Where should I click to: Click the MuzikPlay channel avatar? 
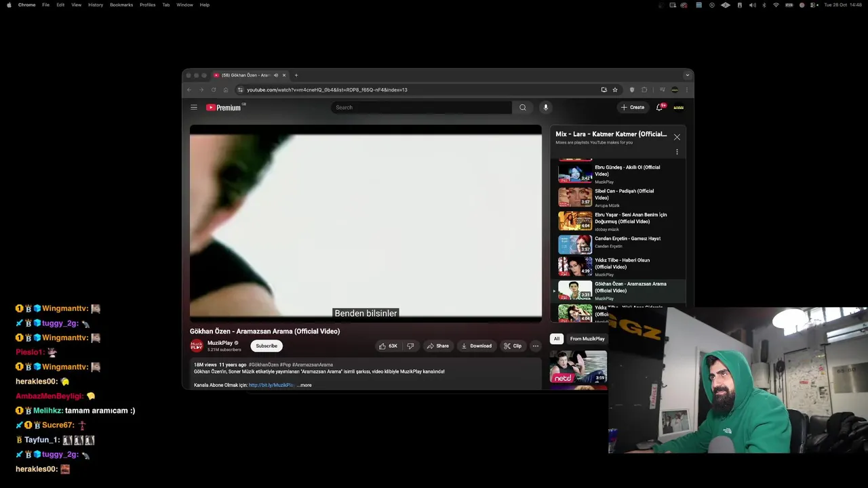pyautogui.click(x=197, y=346)
